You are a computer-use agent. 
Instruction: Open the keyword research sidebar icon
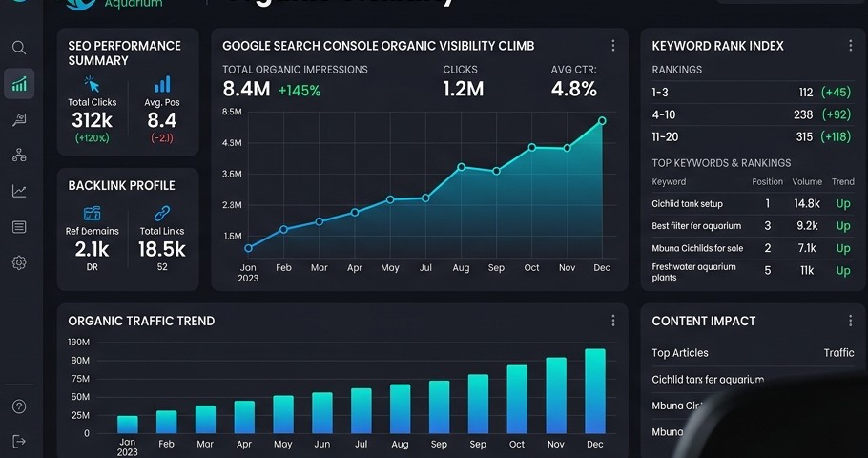(x=19, y=119)
